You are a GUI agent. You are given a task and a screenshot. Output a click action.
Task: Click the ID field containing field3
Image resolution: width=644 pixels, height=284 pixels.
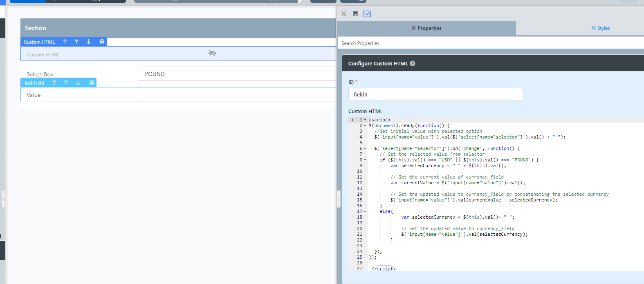click(435, 94)
